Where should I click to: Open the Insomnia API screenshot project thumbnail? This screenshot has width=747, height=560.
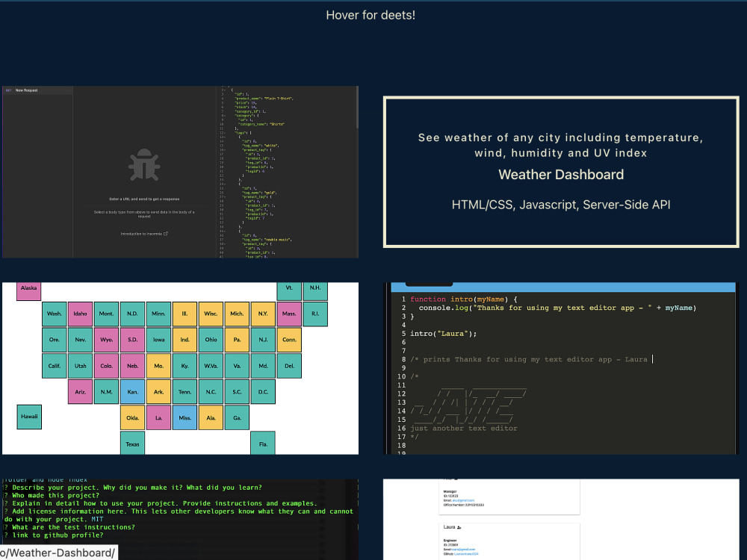(180, 172)
